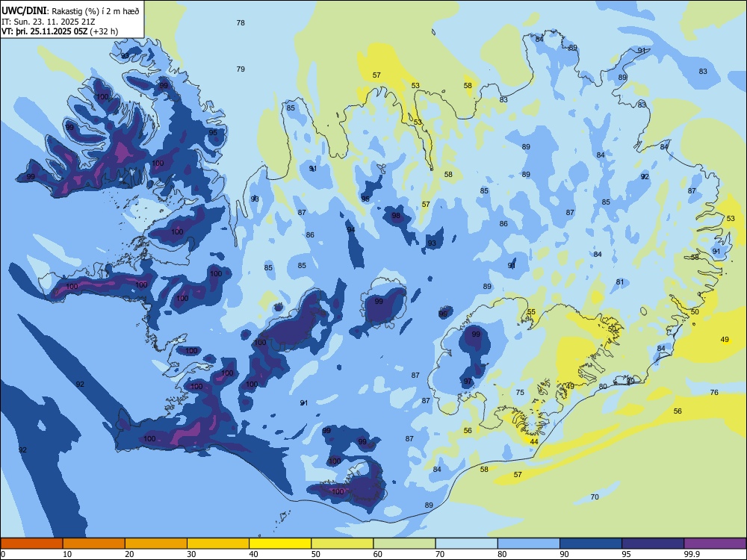Click the '10' legend tick label
The width and height of the screenshot is (747, 560).
click(x=67, y=554)
